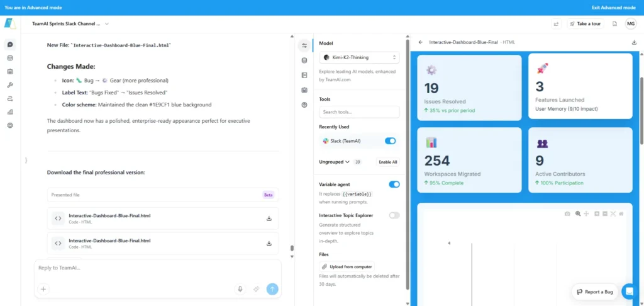Open the MG user avatar
The image size is (644, 306).
631,24
